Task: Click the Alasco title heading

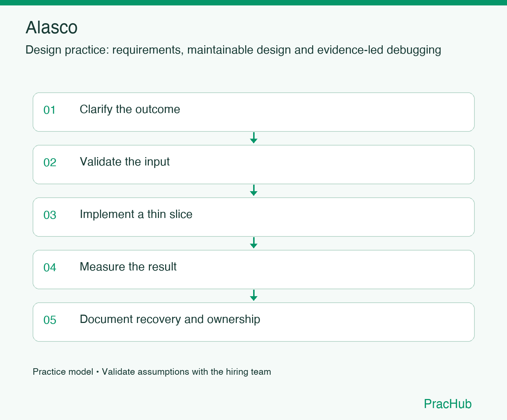Action: click(51, 28)
